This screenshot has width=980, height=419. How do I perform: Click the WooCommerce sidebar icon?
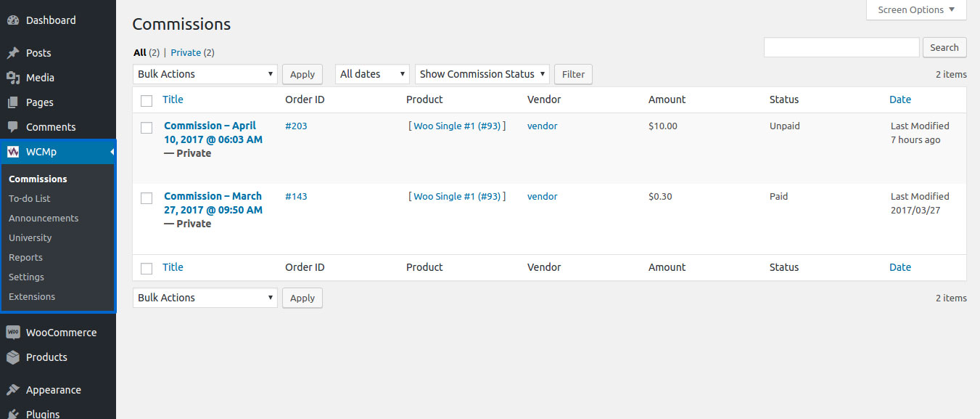click(12, 333)
